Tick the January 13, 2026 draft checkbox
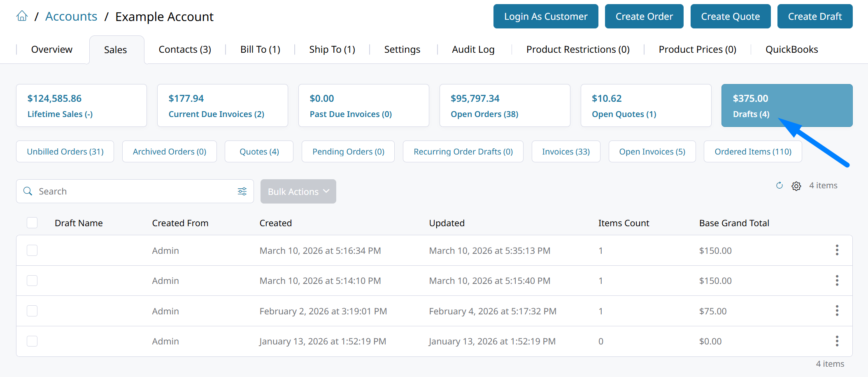 tap(32, 341)
